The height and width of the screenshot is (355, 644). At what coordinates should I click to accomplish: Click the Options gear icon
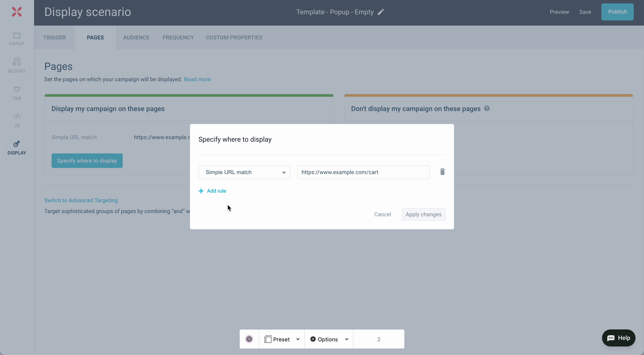tap(313, 339)
